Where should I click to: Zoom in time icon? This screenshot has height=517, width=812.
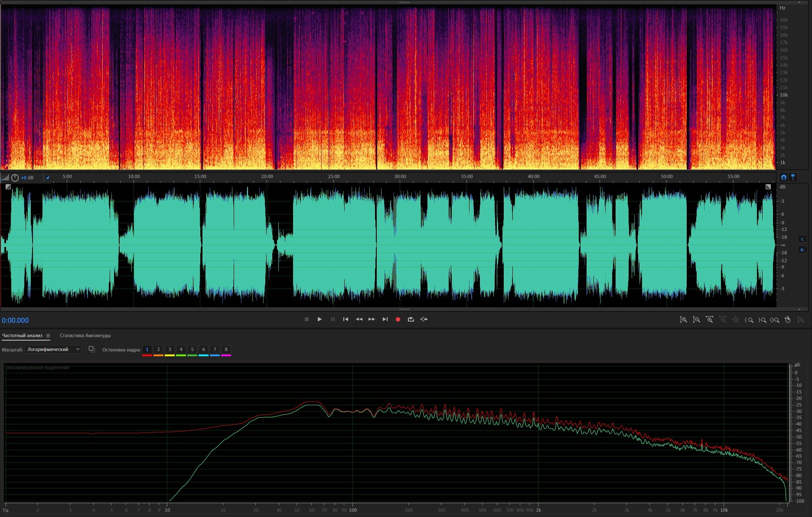coord(709,320)
